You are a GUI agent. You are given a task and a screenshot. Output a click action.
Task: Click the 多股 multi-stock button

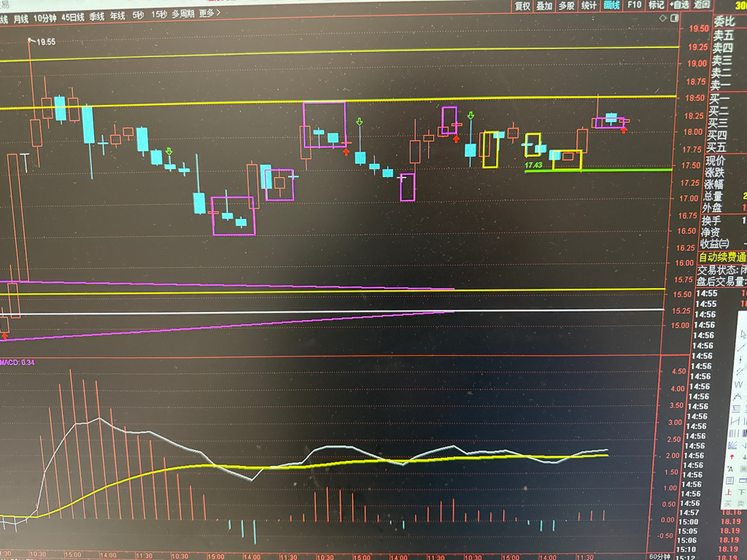point(566,6)
